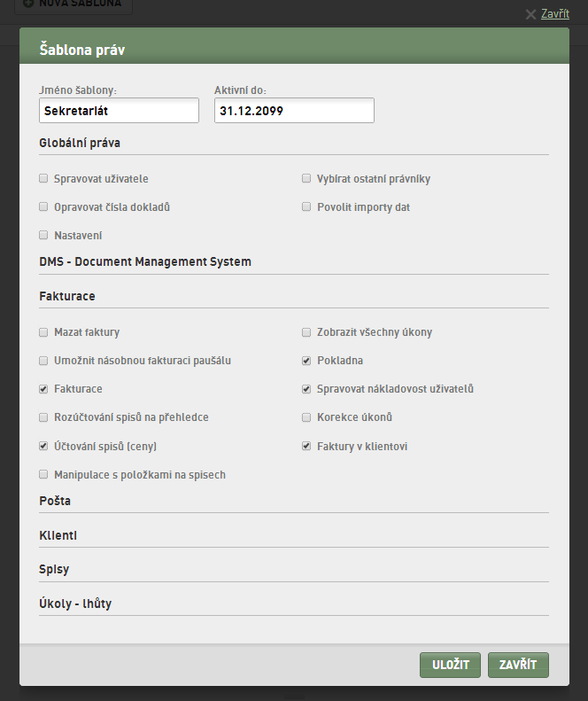Viewport: 588px width, 701px height.
Task: Expand the DMS - Document Management System section
Action: [x=145, y=261]
